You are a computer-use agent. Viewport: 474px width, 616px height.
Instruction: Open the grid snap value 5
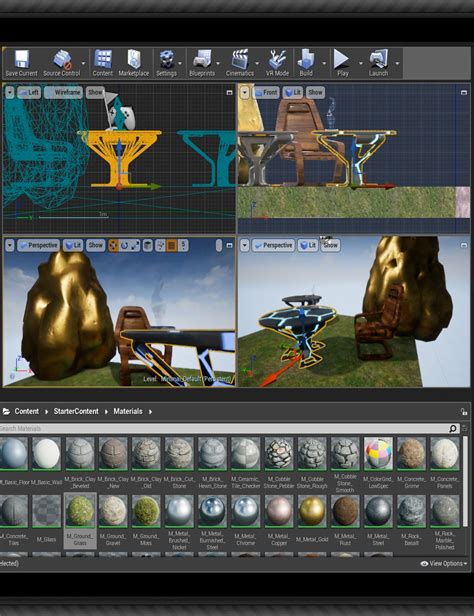point(183,246)
